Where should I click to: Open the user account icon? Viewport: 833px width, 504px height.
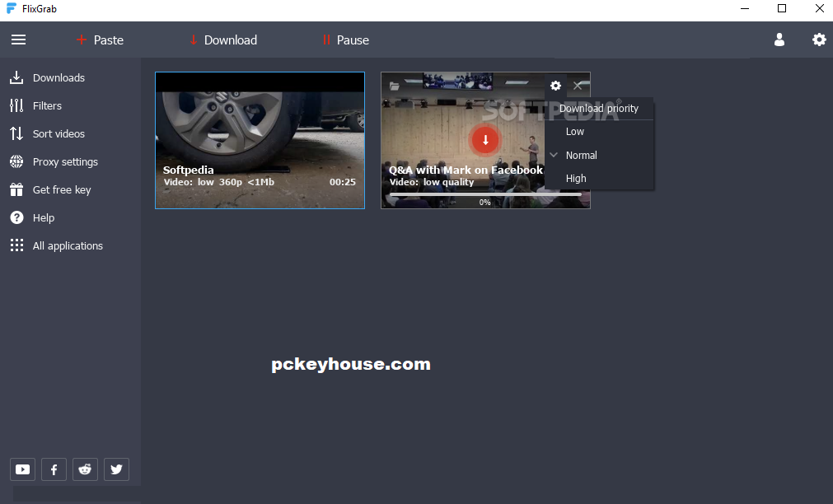click(x=779, y=40)
